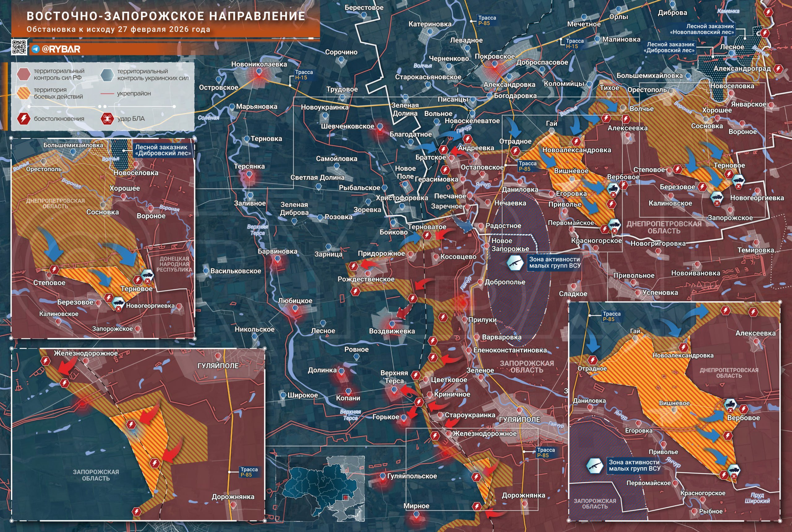Open the @RYBAR channel handle
This screenshot has height=532, width=792.
(61, 49)
